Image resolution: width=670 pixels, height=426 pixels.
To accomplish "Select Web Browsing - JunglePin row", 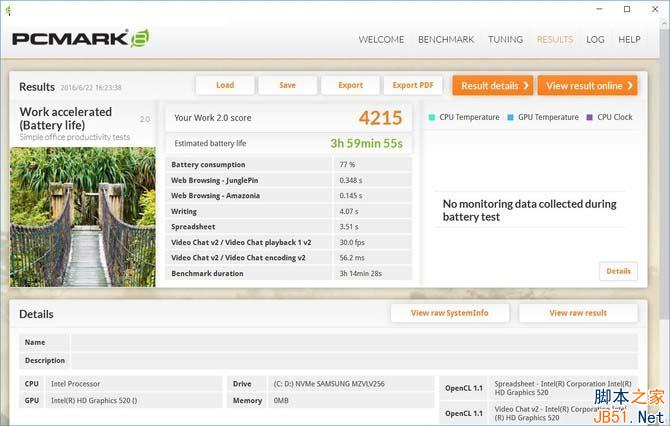I will tap(289, 180).
